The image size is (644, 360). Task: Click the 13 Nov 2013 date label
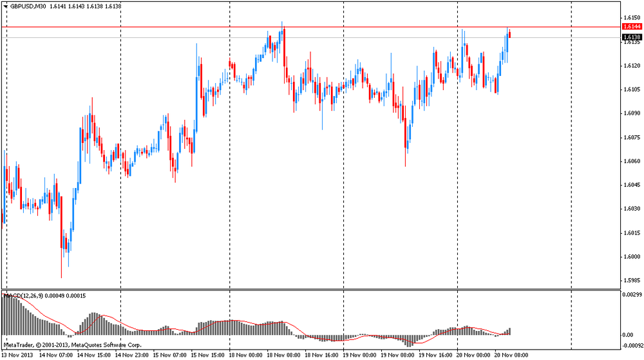coord(18,354)
